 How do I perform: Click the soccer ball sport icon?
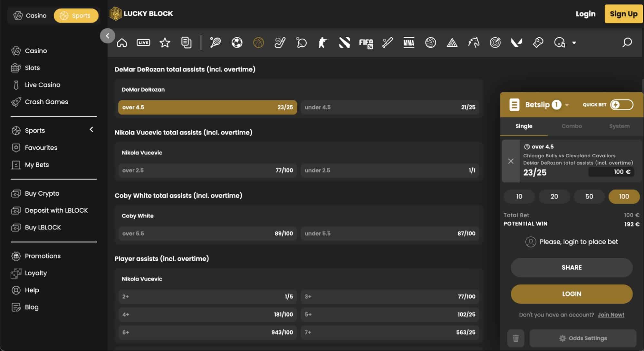(237, 42)
